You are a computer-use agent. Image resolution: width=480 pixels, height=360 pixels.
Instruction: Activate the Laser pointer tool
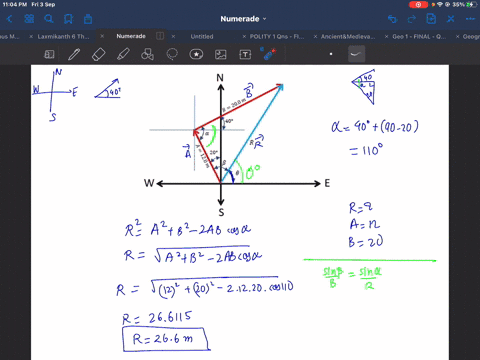coord(269,54)
